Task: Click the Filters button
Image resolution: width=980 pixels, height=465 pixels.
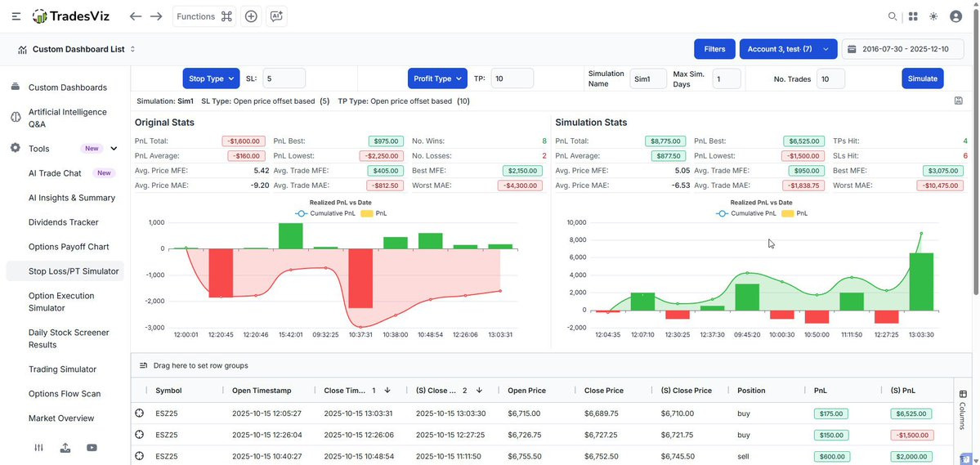Action: coord(714,49)
